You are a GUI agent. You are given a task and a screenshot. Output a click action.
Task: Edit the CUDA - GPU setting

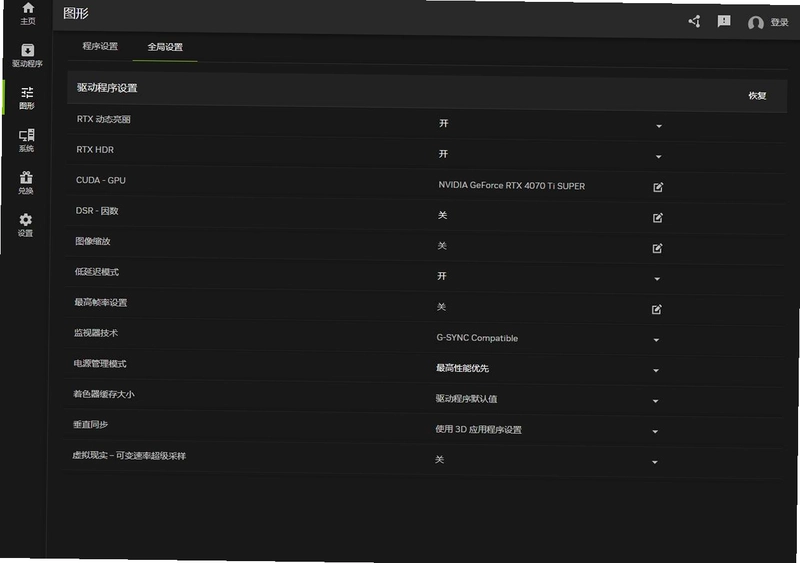click(658, 187)
